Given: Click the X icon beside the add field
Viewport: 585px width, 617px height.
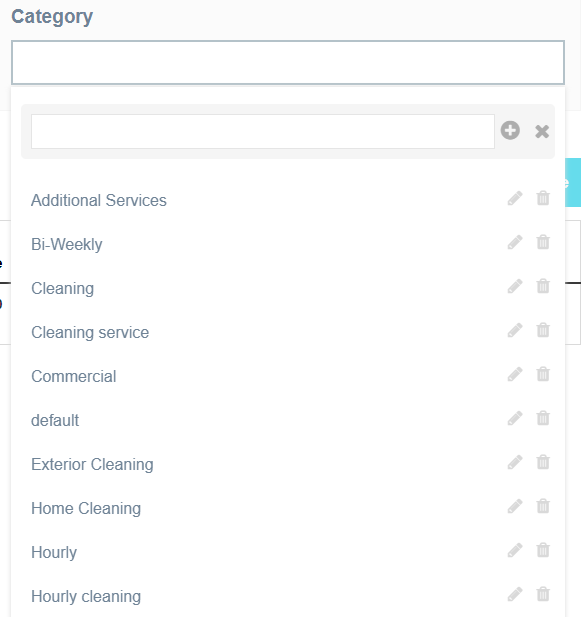Looking at the screenshot, I should (x=542, y=131).
